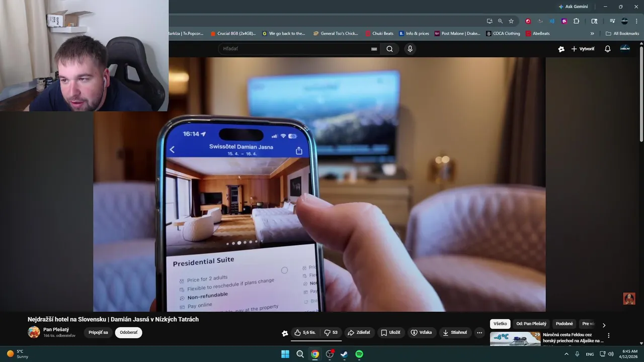Click Ask Gemini button
This screenshot has height=362, width=644.
[573, 7]
